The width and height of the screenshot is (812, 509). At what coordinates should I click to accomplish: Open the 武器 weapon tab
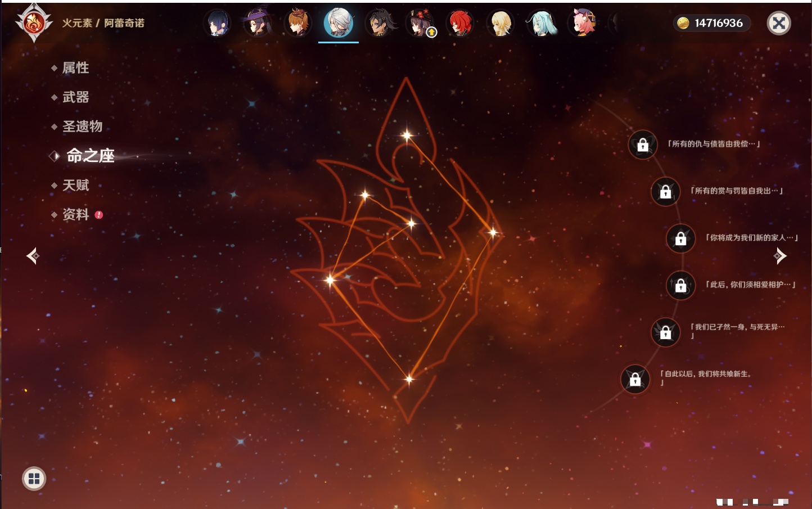(75, 97)
